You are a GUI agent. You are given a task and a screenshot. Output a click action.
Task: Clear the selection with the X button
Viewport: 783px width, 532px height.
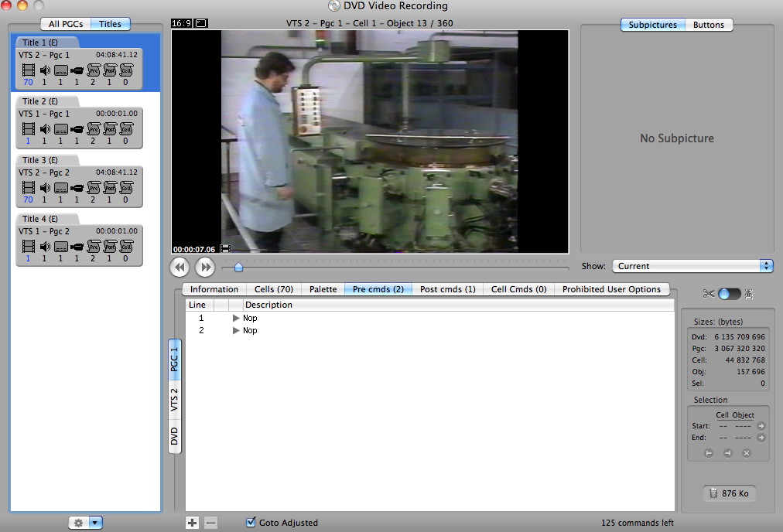pos(747,453)
